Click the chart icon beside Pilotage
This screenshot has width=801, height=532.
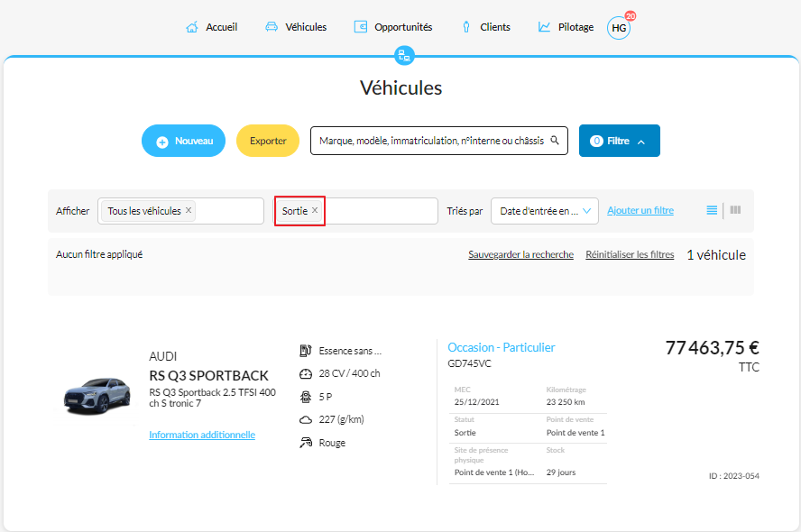pyautogui.click(x=544, y=27)
